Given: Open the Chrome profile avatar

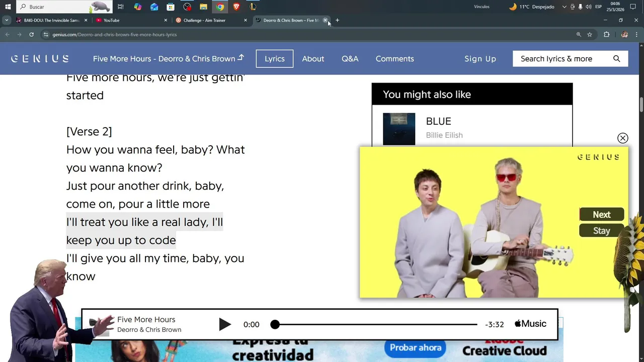Looking at the screenshot, I should click(624, 34).
